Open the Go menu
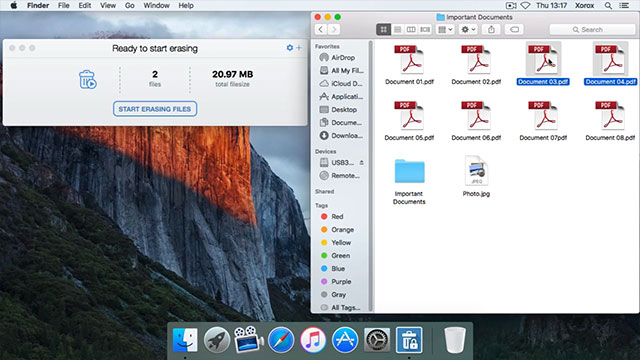Screen dimensions: 640x360 [x=129, y=5]
